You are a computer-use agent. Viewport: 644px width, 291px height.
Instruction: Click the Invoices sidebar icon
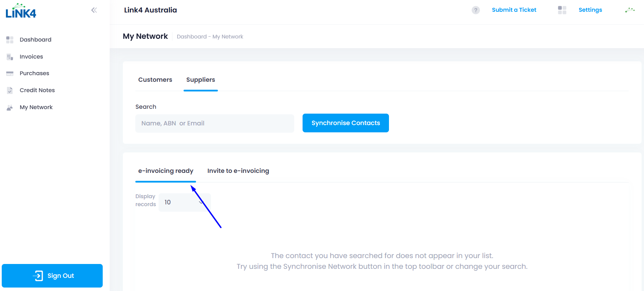coord(10,57)
